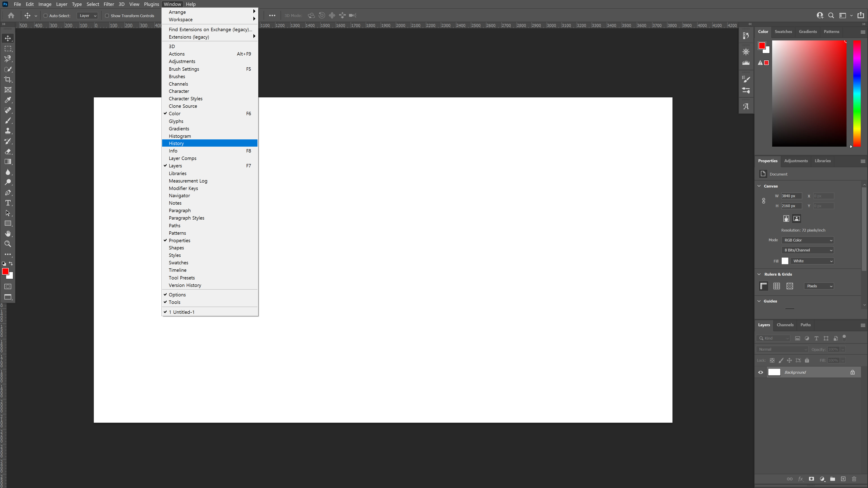This screenshot has height=488, width=868.
Task: Open the RGB Color mode dropdown
Action: pos(808,240)
